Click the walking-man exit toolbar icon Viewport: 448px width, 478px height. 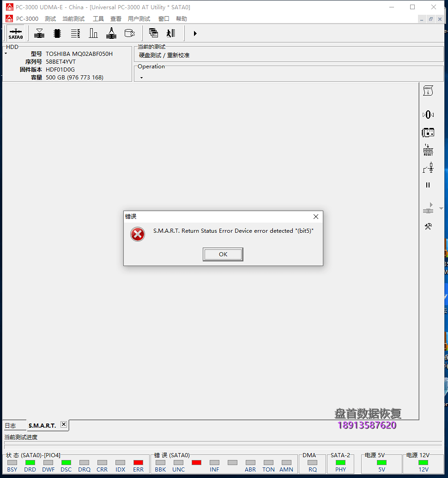(171, 33)
